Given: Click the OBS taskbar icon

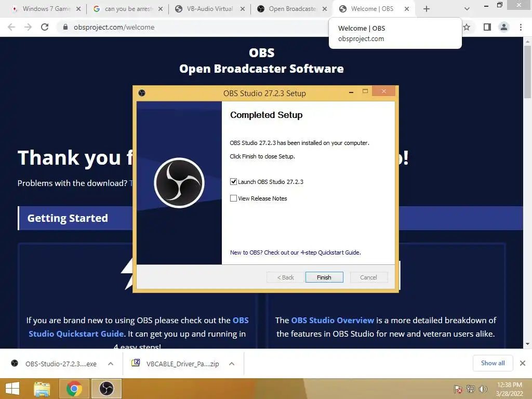Looking at the screenshot, I should tap(106, 389).
